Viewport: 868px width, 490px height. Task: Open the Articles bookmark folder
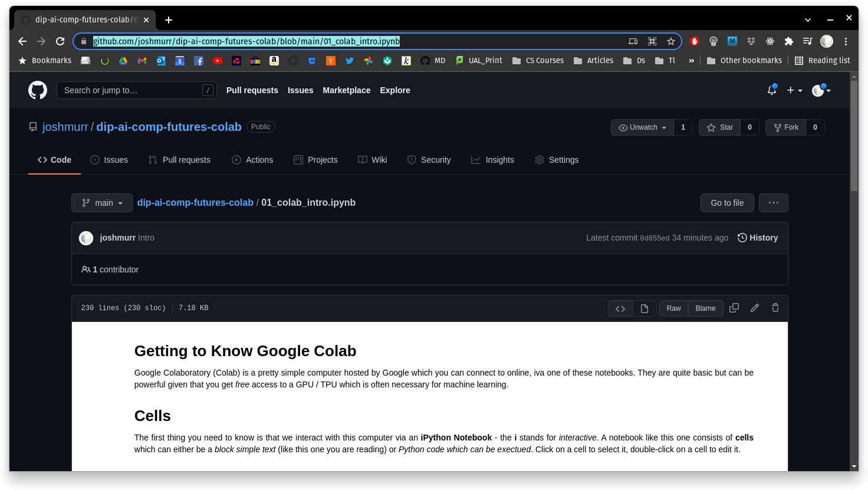[594, 60]
